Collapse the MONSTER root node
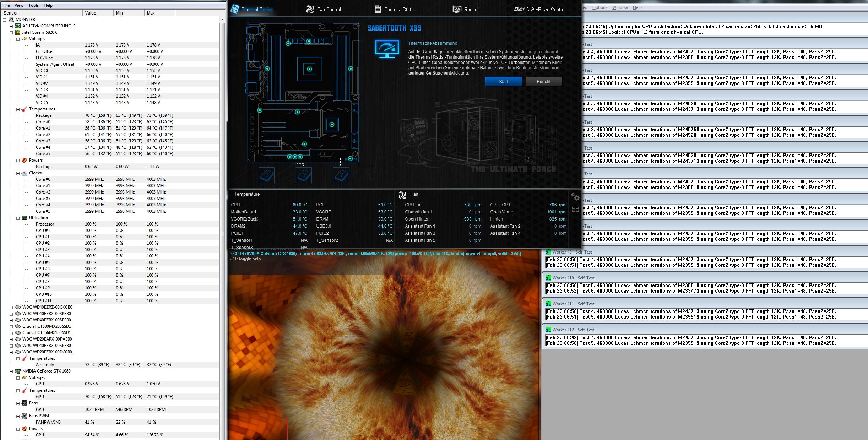The width and height of the screenshot is (868, 440). (x=5, y=20)
